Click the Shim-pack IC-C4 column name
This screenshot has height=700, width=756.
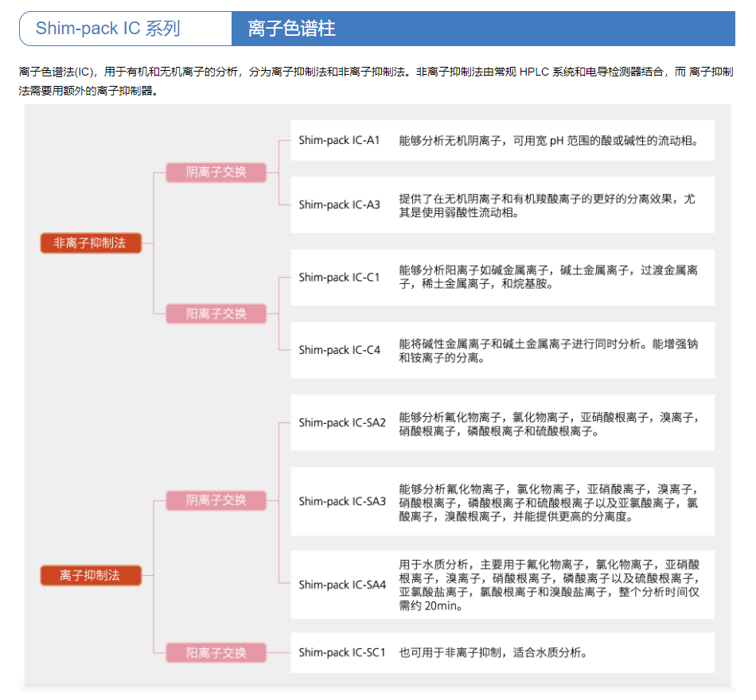pyautogui.click(x=340, y=350)
